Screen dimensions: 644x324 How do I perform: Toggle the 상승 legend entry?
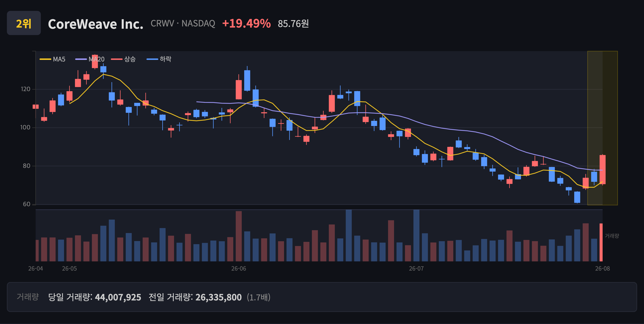[123, 59]
